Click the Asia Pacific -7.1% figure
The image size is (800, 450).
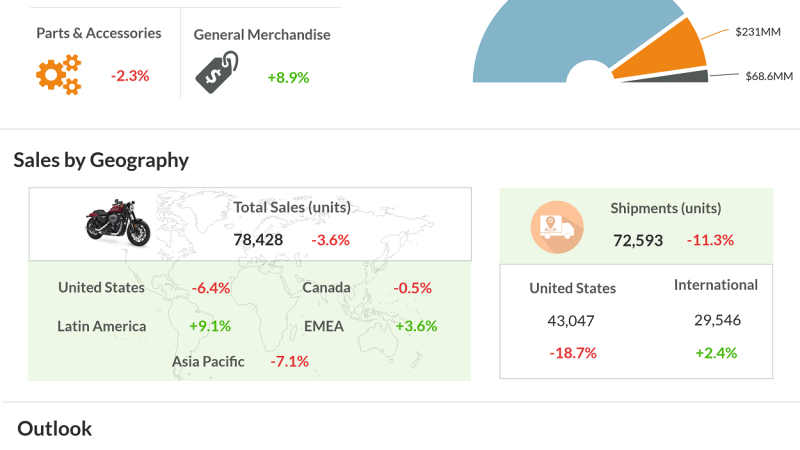(x=289, y=362)
